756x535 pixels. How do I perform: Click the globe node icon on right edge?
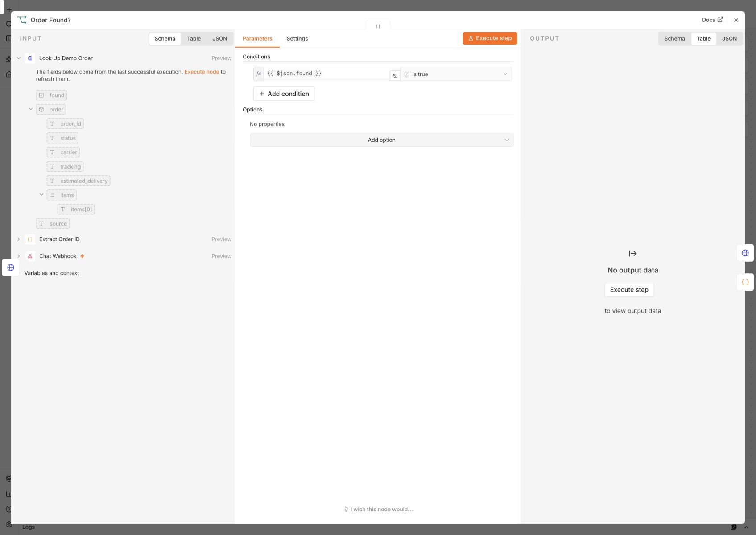point(745,253)
